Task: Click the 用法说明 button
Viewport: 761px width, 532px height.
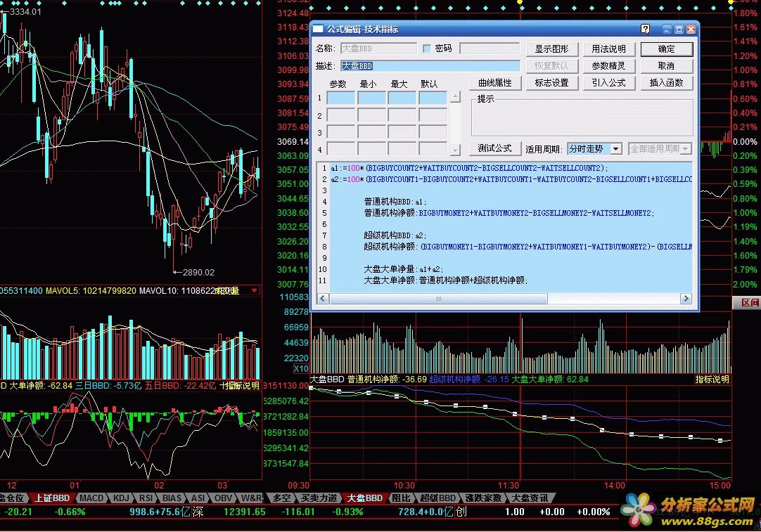Action: click(x=608, y=49)
